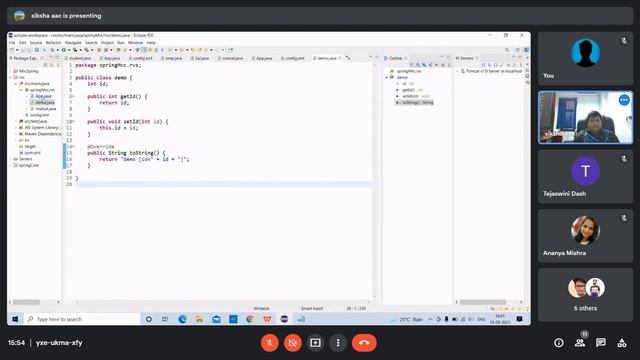Open Task View on taskbar
Viewport: 640px width, 360px height.
(x=165, y=319)
